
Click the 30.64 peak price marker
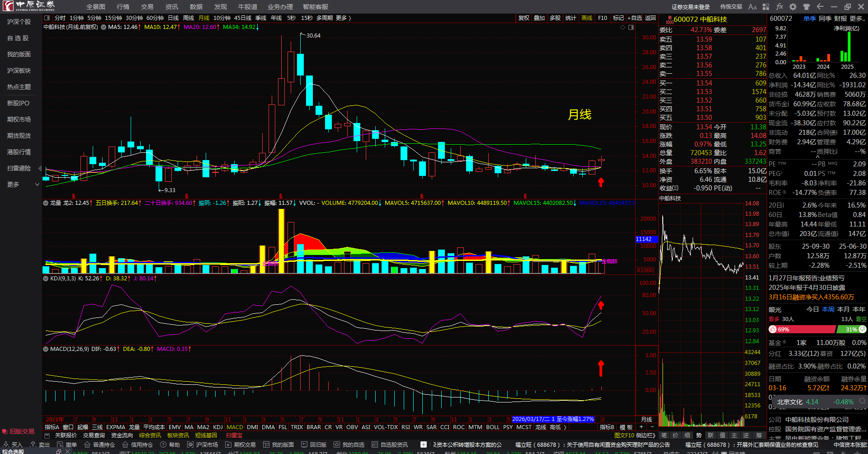click(x=313, y=35)
